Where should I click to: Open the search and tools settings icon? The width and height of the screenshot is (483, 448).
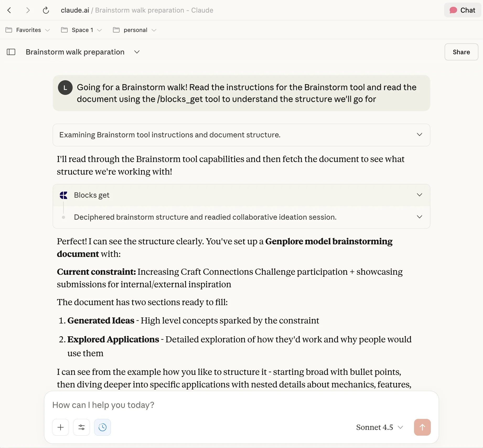[x=82, y=427]
